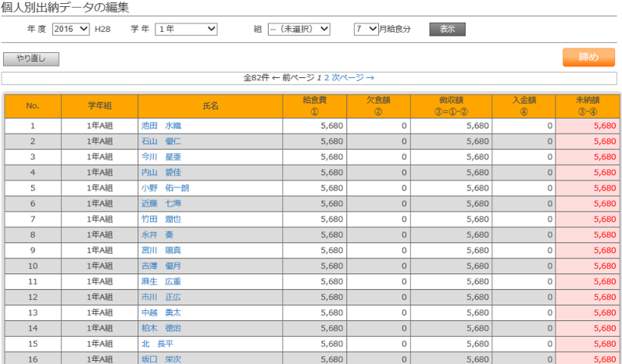The image size is (622, 364).
Task: Select 給食費 5,680 in 吉澤 優月's row
Action: click(315, 266)
